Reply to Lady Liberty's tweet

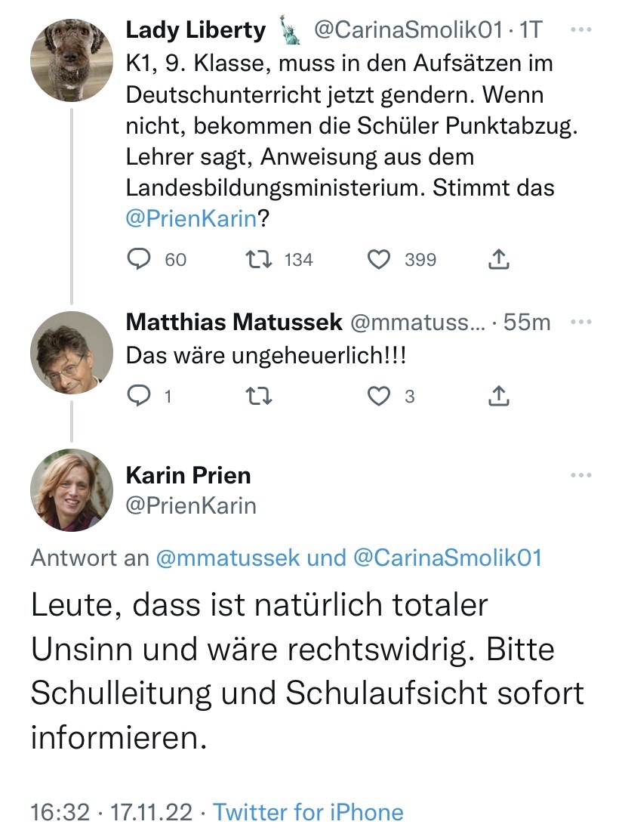coord(139,259)
